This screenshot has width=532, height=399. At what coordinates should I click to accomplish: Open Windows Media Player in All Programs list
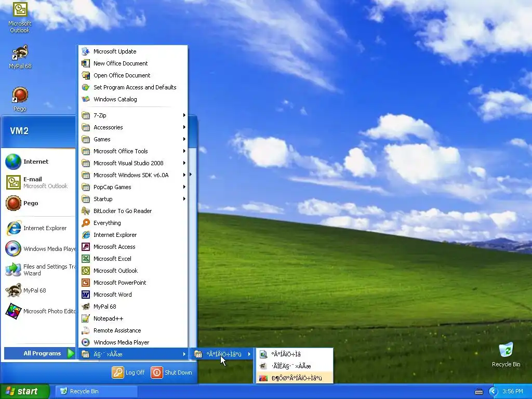coord(133,342)
